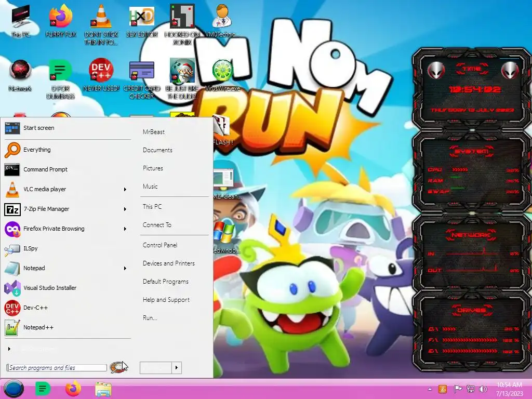Open the VMOTechnic desktop shortcut
532x399 pixels.
pyautogui.click(x=222, y=21)
